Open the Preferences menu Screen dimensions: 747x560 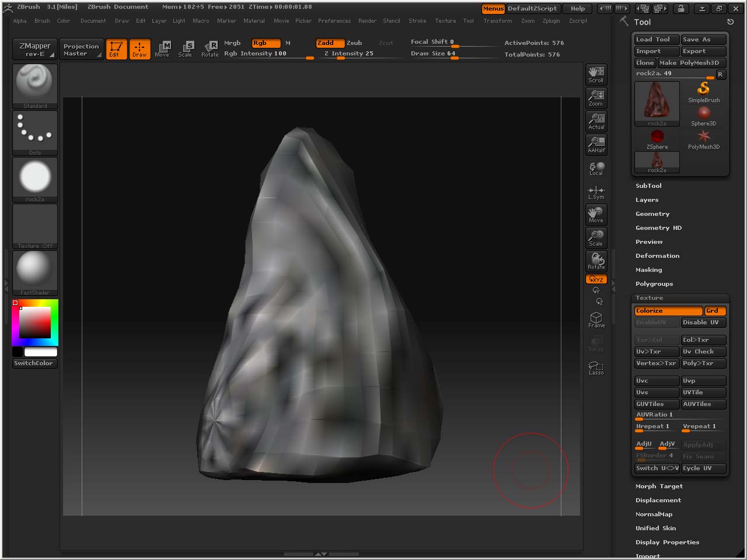(334, 21)
